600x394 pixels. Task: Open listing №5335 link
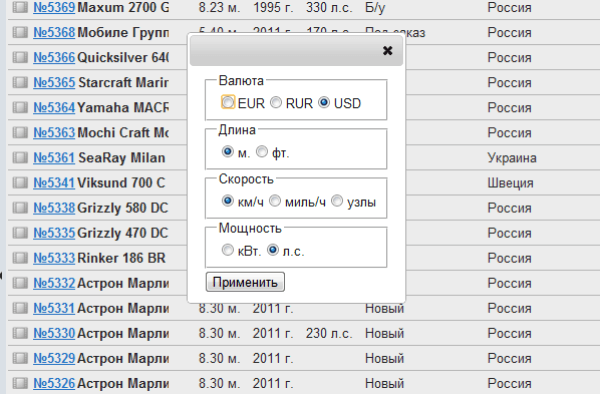(54, 233)
